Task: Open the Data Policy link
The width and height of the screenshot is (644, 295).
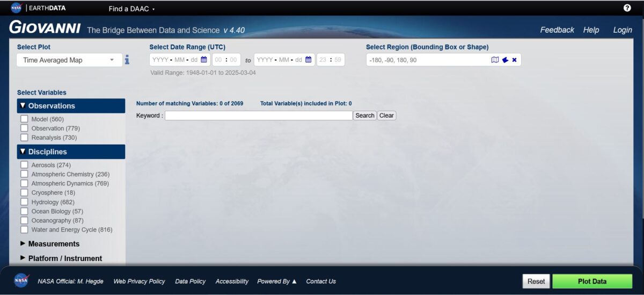Action: 191,281
